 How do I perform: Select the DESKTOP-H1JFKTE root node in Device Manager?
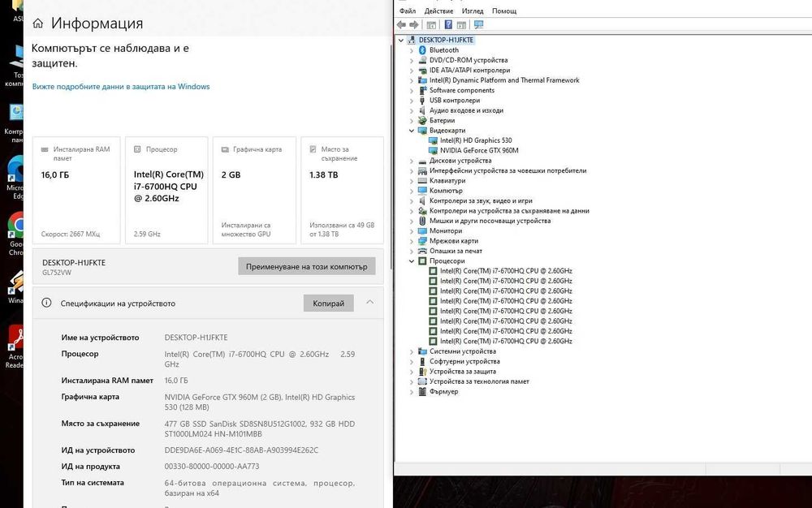[446, 40]
